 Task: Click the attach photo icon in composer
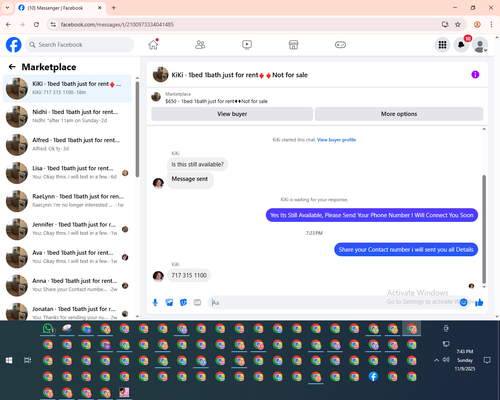point(169,302)
